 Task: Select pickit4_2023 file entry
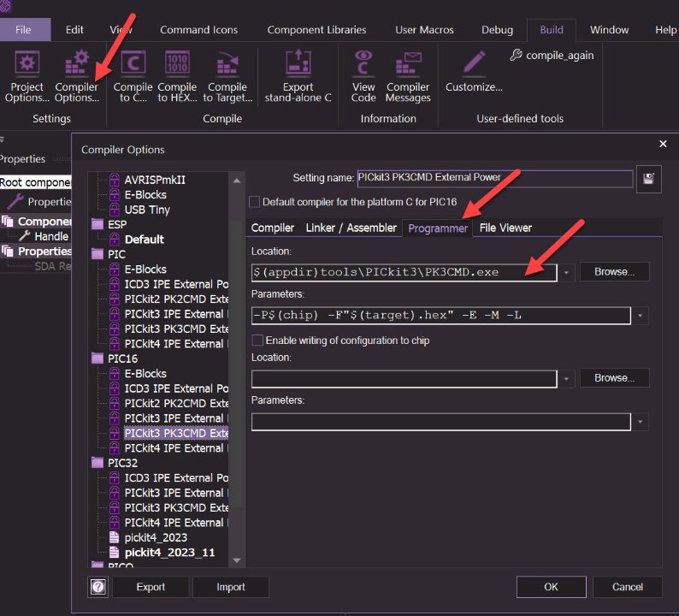tap(156, 537)
